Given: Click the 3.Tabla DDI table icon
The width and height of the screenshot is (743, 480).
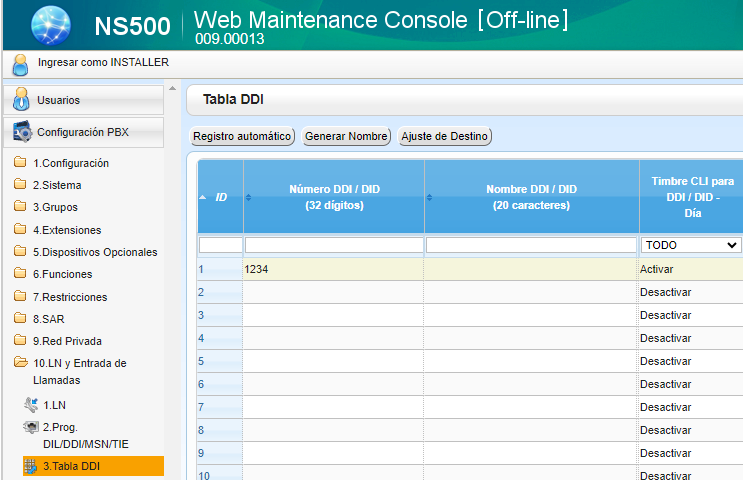Looking at the screenshot, I should click(x=30, y=466).
